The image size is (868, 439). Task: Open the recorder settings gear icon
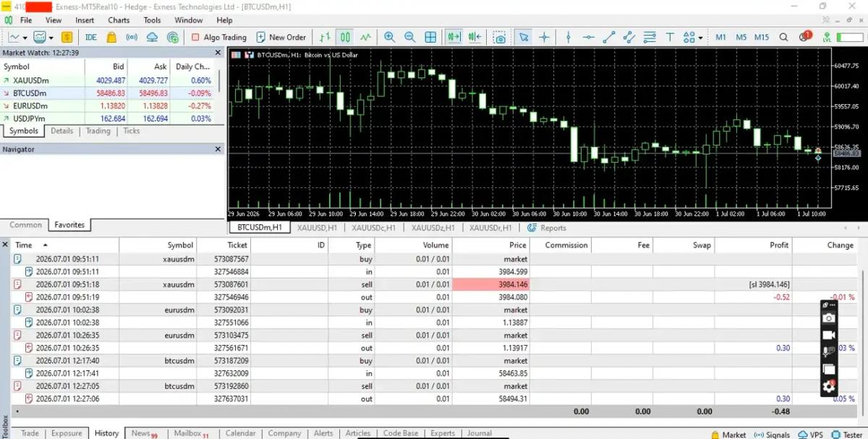[x=829, y=387]
